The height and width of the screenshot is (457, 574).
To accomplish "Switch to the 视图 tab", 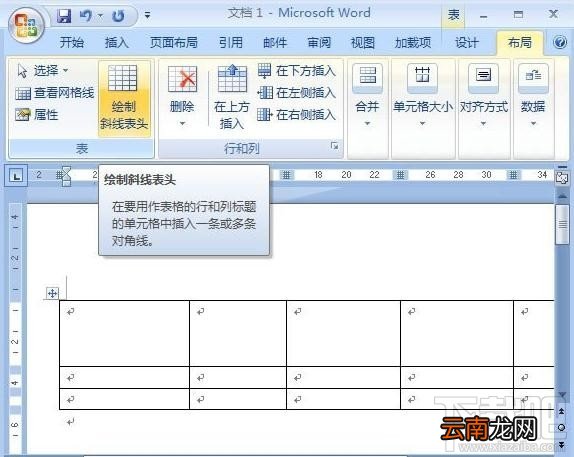I will coord(362,42).
